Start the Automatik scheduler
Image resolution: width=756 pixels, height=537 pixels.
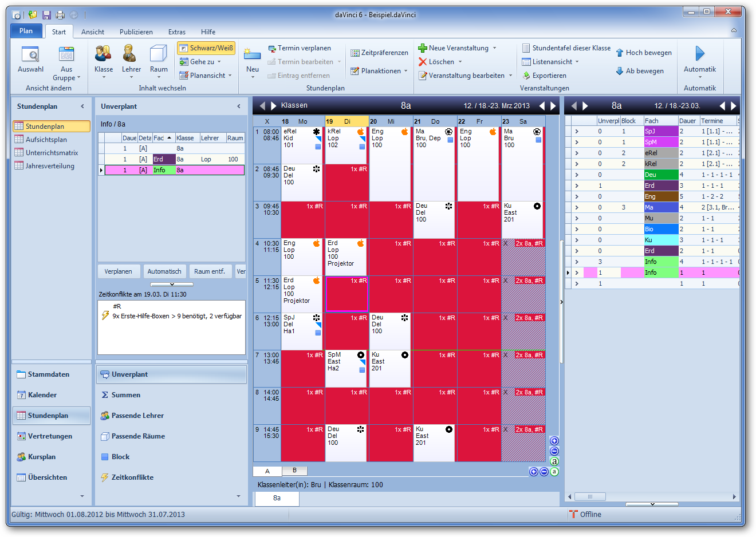(699, 55)
